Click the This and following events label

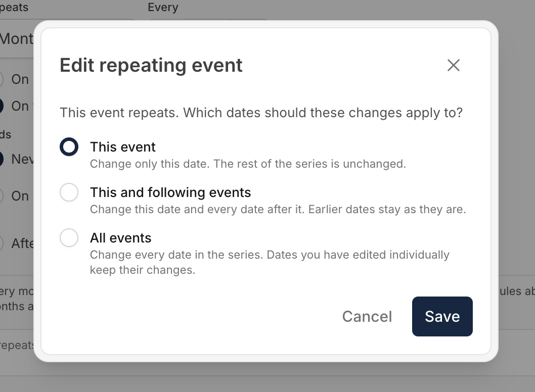170,192
